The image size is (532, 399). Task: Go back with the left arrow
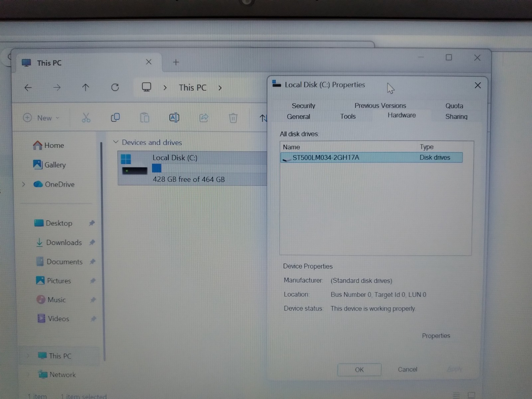pos(28,88)
